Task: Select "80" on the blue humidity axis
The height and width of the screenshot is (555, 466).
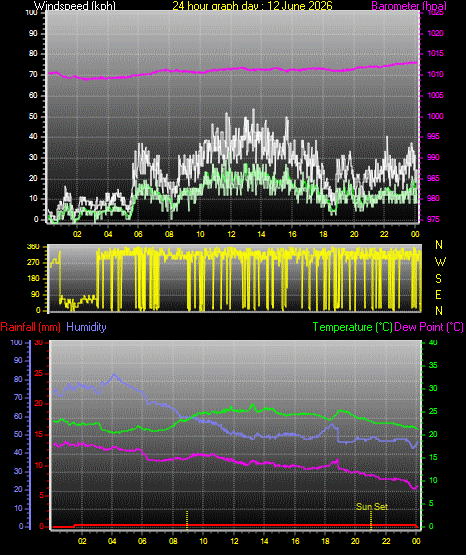Action: click(x=18, y=379)
